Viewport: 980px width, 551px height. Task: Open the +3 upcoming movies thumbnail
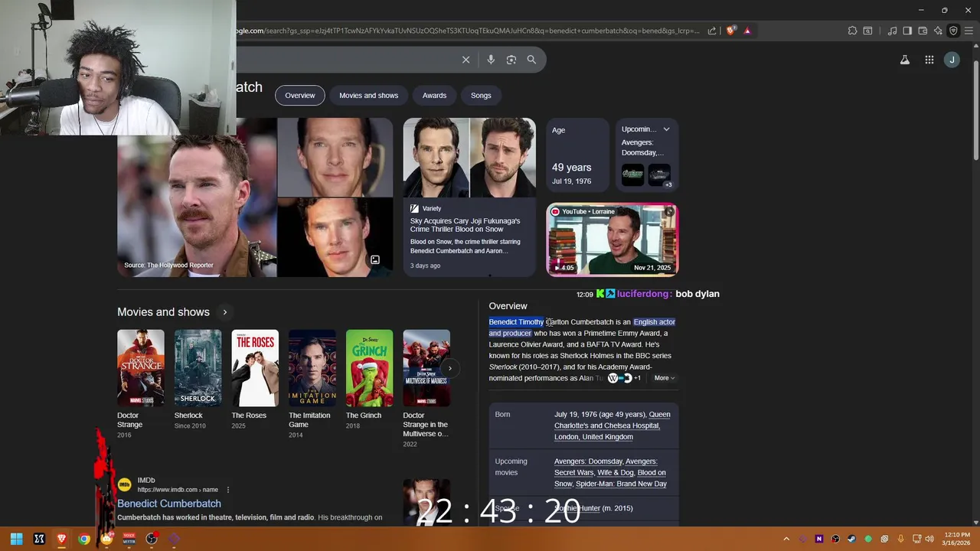(659, 175)
